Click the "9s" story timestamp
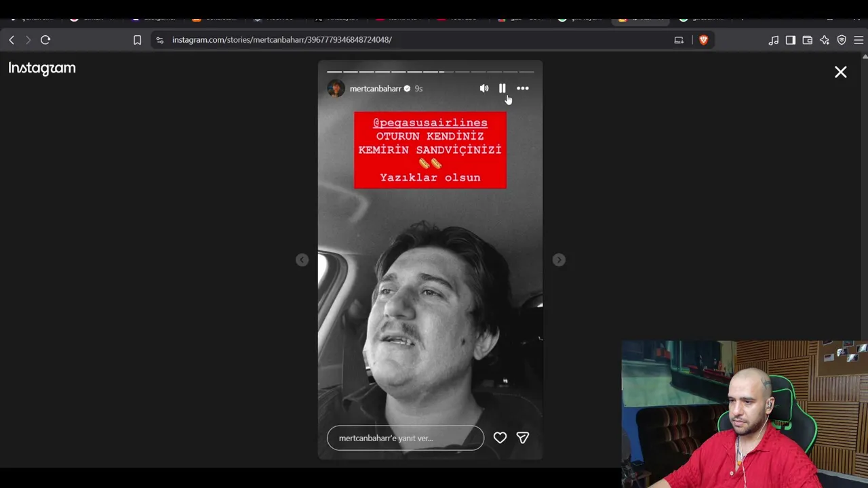The image size is (868, 488). click(418, 89)
